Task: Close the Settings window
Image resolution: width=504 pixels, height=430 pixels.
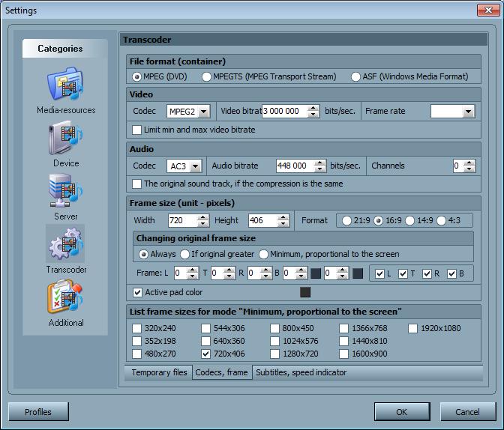Action: (488, 10)
